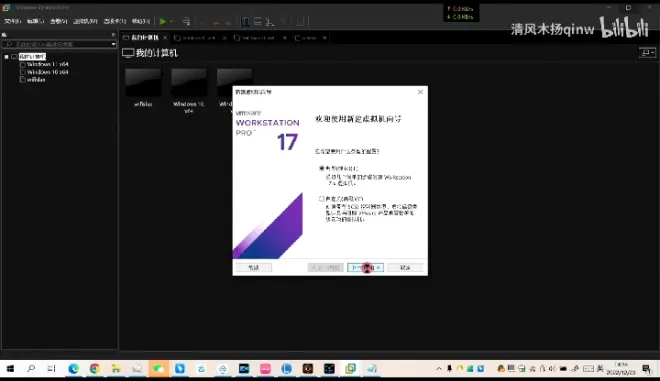Open the Windows Start menu

(10, 369)
